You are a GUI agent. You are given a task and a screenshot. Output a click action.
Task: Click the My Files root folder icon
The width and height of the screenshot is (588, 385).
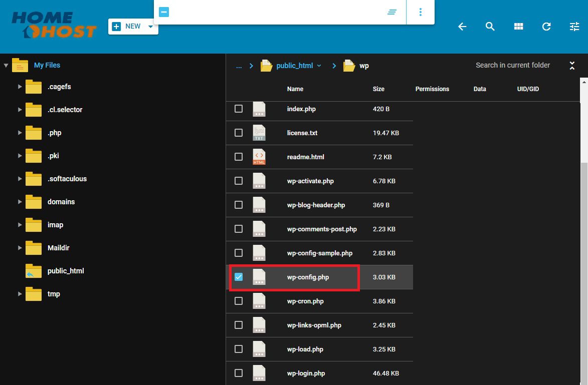coord(20,65)
